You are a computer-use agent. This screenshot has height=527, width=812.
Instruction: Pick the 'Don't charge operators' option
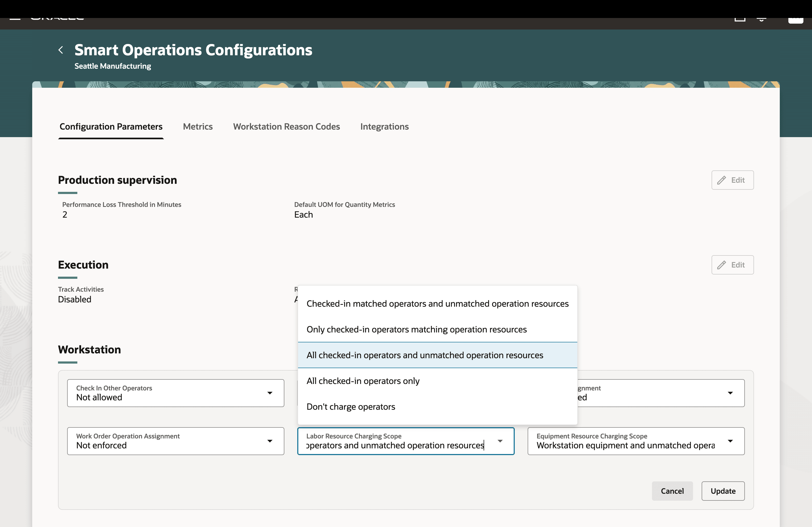click(x=438, y=407)
